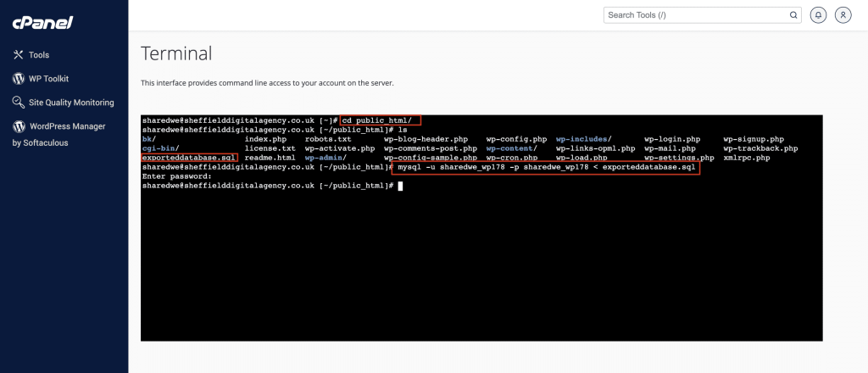
Task: Click wp-cron.php in the listing
Action: point(512,158)
